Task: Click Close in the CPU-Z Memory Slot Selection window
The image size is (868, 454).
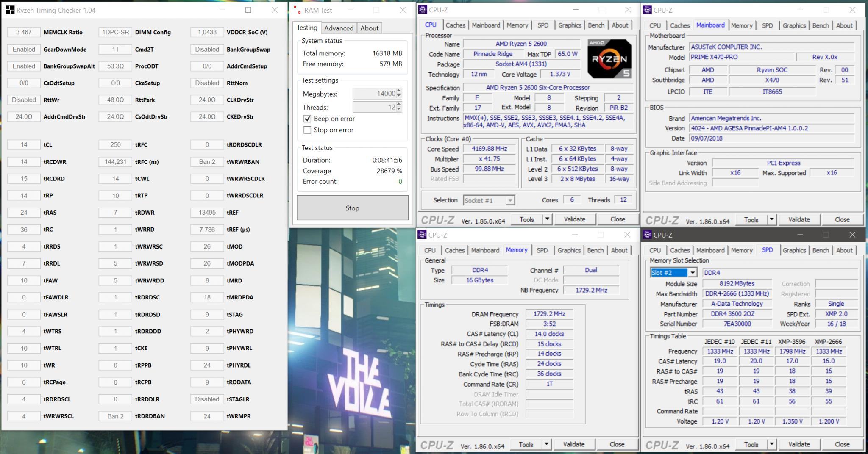Action: tap(842, 444)
